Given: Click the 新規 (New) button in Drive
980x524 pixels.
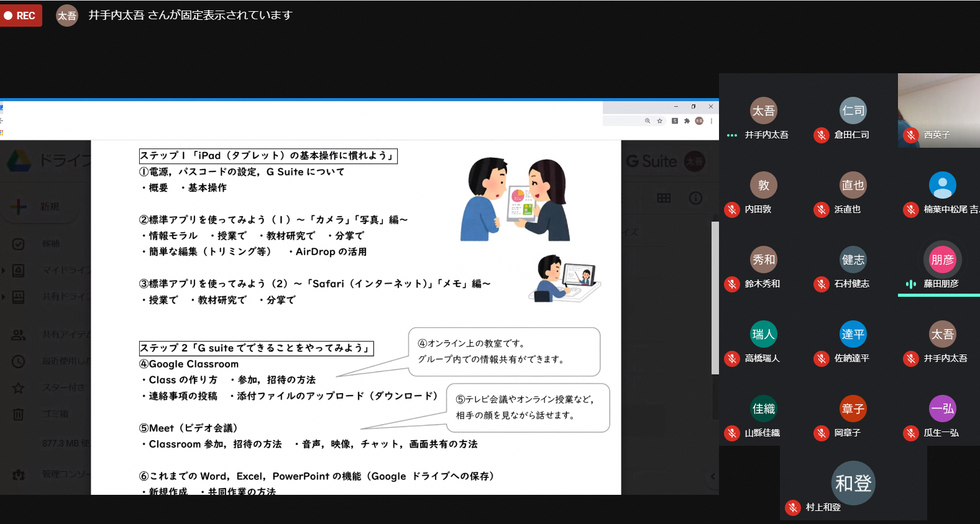Looking at the screenshot, I should click(x=41, y=207).
